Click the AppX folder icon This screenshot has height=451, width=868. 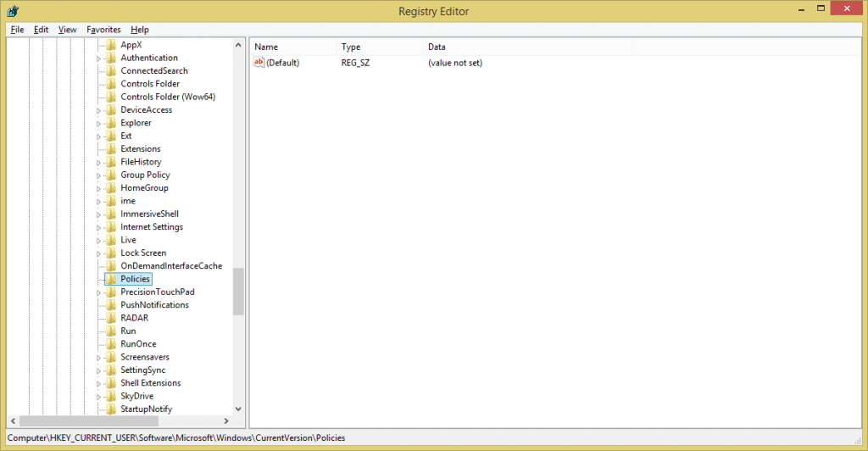(111, 45)
